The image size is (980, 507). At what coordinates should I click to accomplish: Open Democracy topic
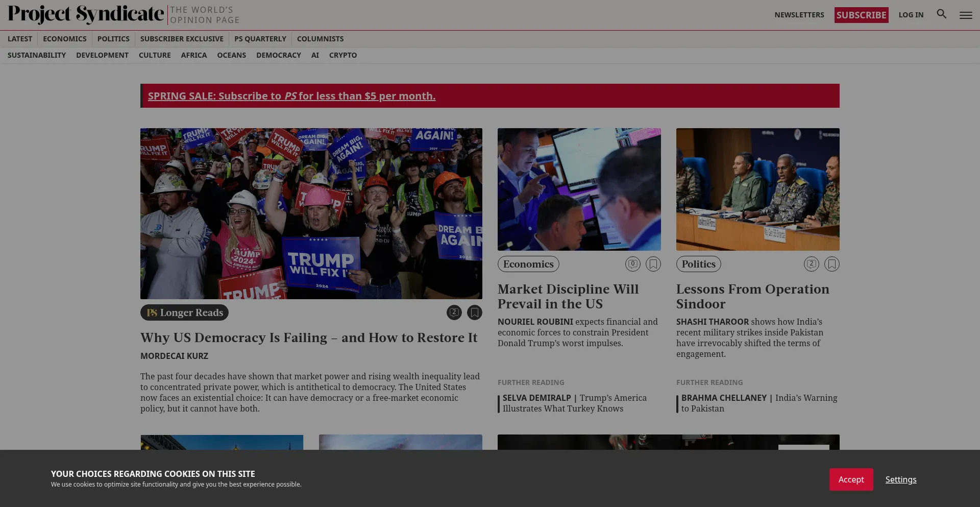point(279,55)
